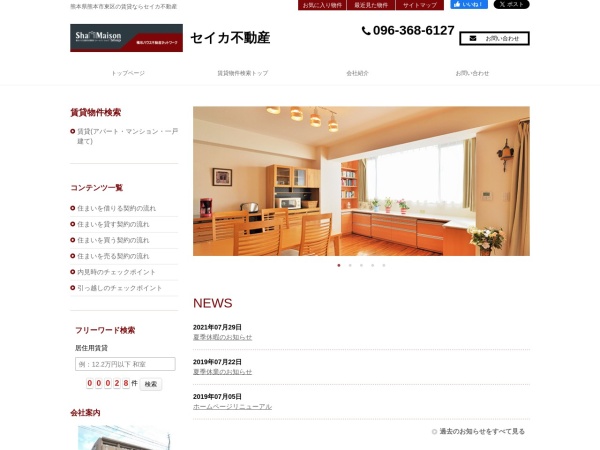Open 住まいを借りる契約の流れ link
This screenshot has height=450, width=600.
click(116, 209)
